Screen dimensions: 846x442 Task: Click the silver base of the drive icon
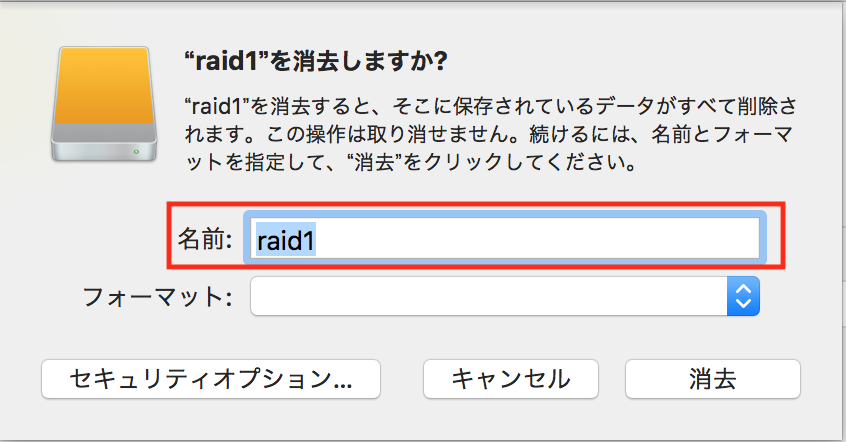[x=104, y=142]
